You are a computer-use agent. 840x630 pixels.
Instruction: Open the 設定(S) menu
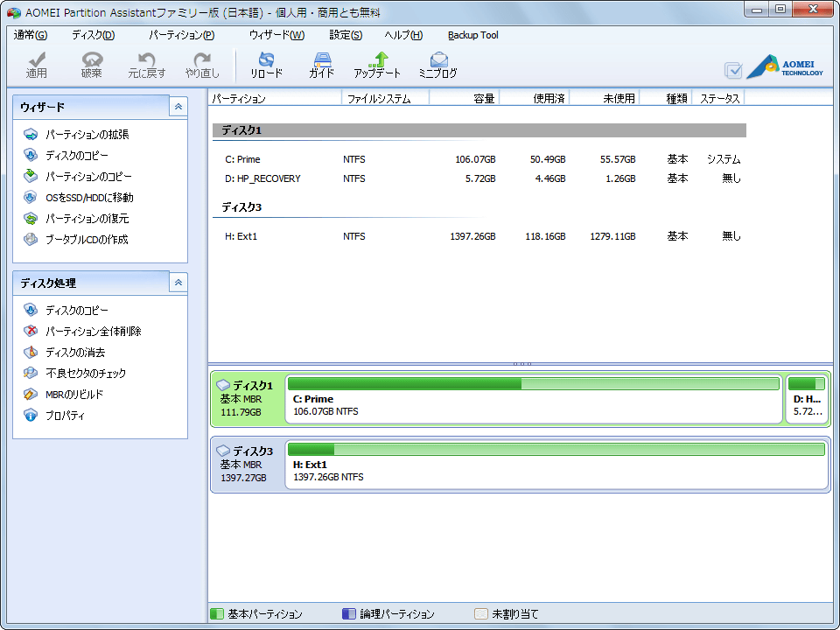(x=346, y=35)
